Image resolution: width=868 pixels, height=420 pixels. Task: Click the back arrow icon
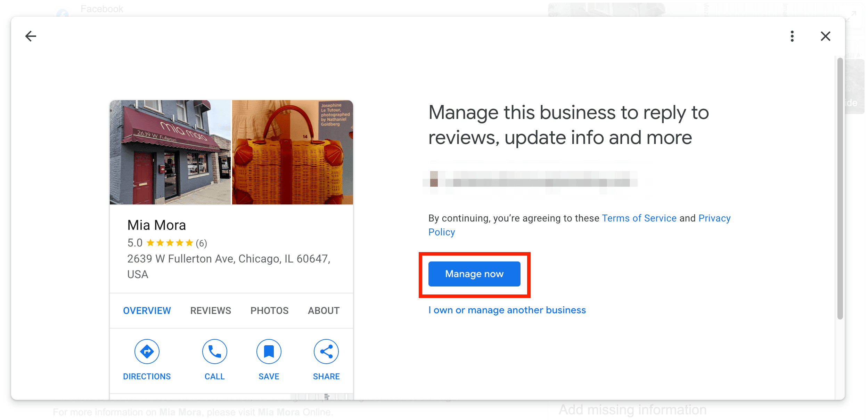[x=31, y=36]
